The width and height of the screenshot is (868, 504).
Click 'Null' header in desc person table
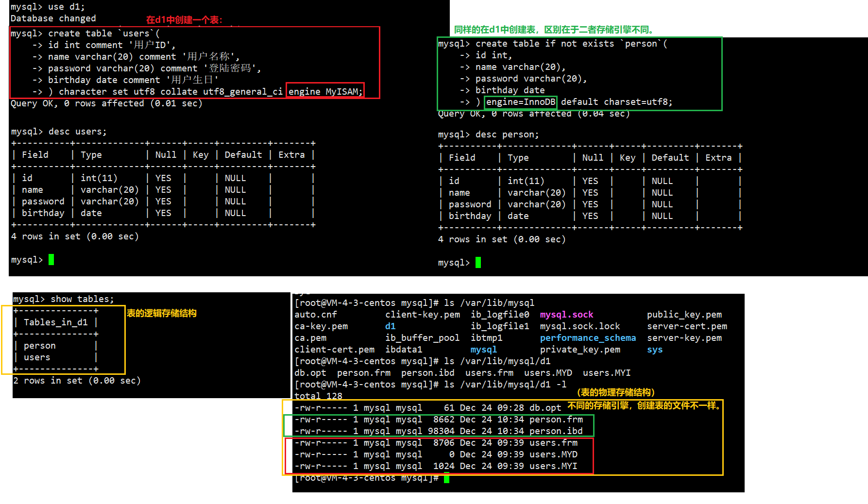pyautogui.click(x=593, y=158)
